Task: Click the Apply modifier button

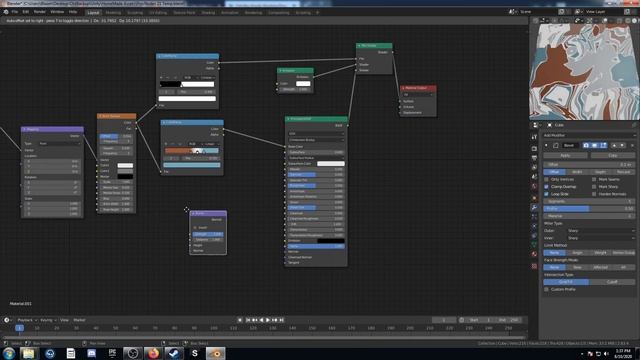Action: coord(565,156)
